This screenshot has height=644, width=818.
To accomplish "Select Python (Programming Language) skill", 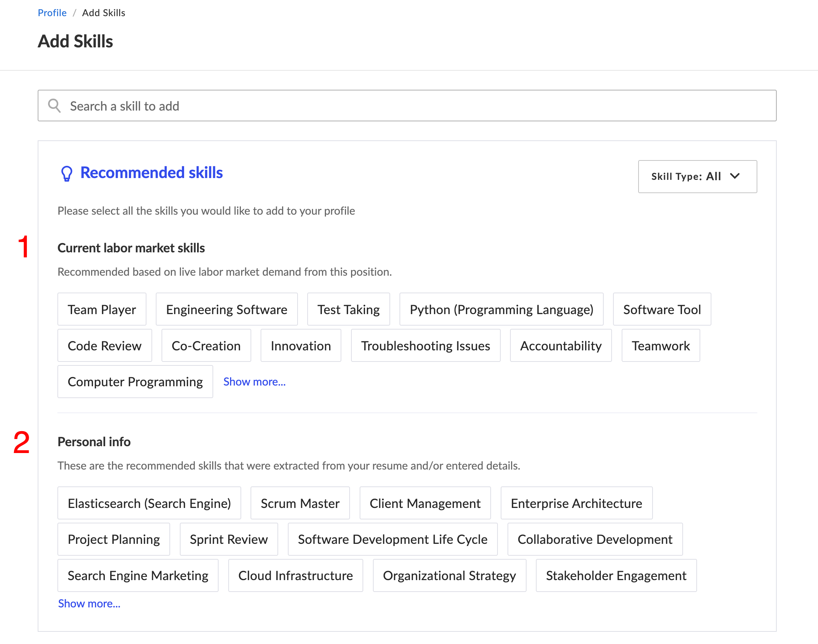I will pyautogui.click(x=501, y=309).
